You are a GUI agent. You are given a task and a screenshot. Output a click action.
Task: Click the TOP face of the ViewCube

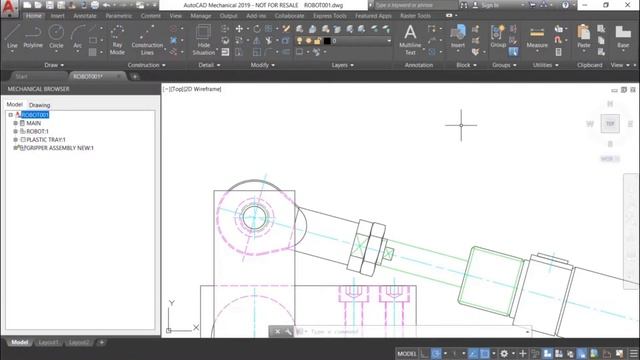(610, 124)
